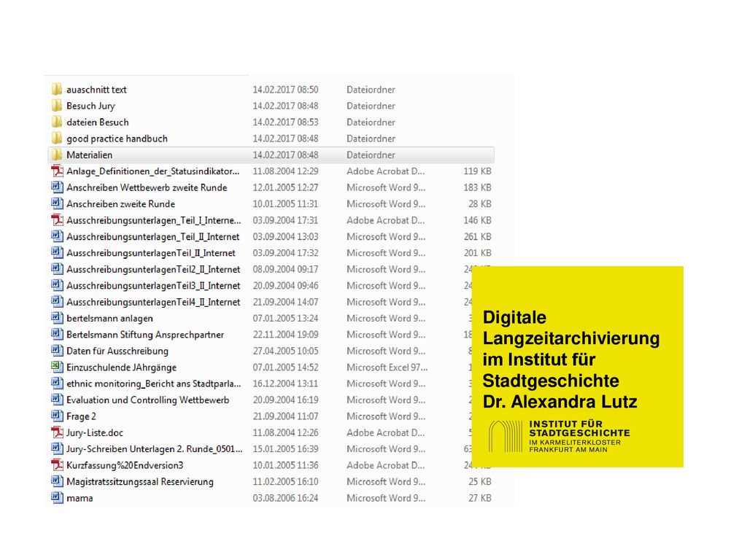Select PDF icon of Anlage_Definitionen_der_Statusindikator
The height and width of the screenshot is (560, 747).
57,171
